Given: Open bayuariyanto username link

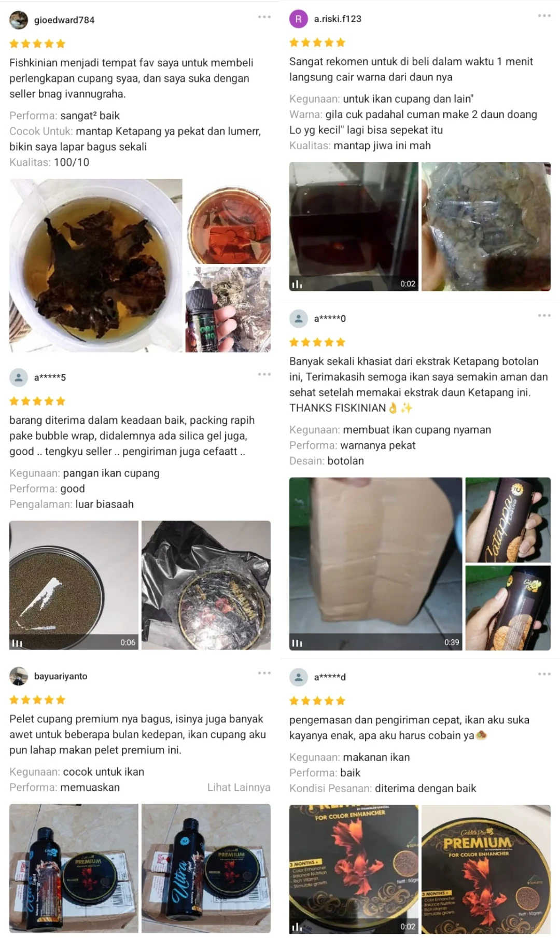Looking at the screenshot, I should (61, 676).
